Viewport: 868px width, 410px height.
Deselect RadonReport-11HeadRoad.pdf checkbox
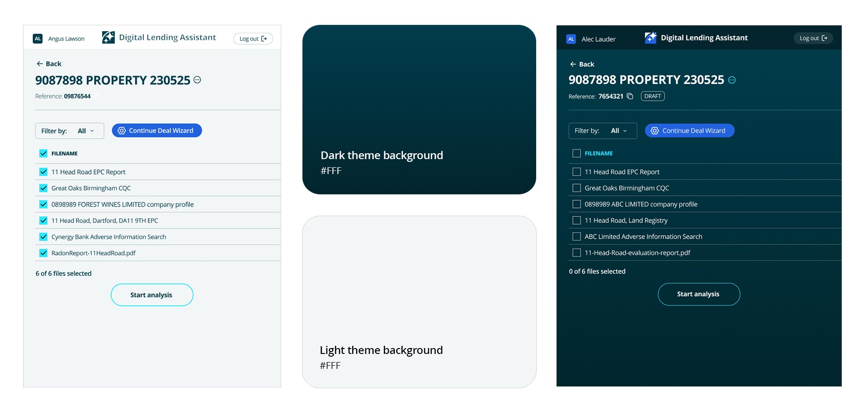(43, 253)
